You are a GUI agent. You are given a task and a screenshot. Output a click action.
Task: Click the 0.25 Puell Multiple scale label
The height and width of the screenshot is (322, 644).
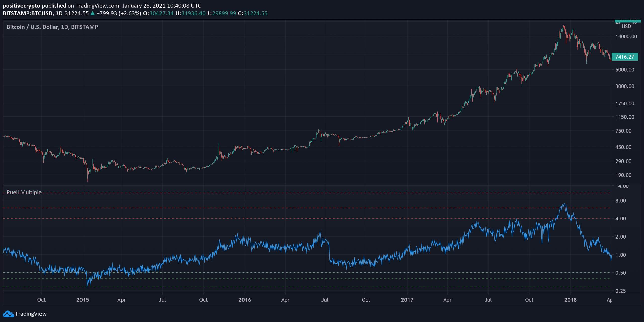(620, 291)
